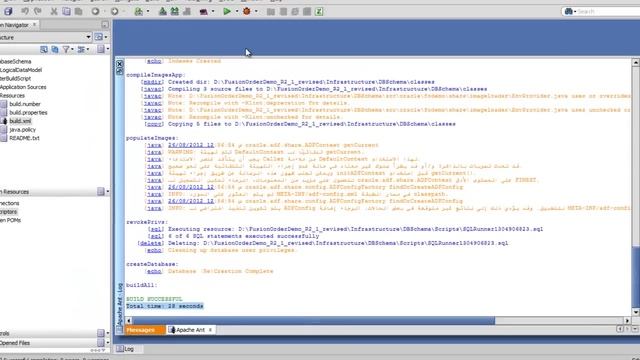Screen dimensions: 640x360
Task: Click the Filter funnel icon in navigator
Action: pyautogui.click(x=66, y=49)
